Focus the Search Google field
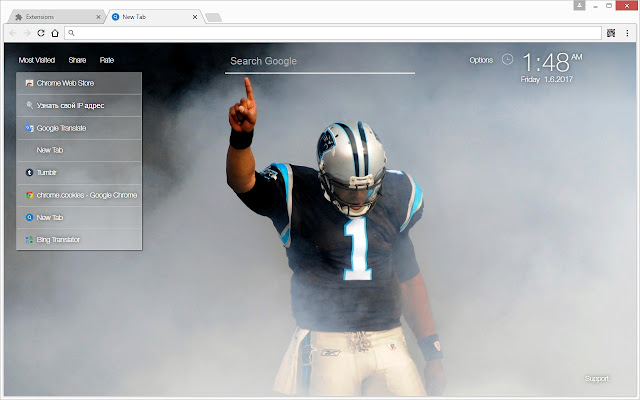The image size is (640, 400). [320, 61]
